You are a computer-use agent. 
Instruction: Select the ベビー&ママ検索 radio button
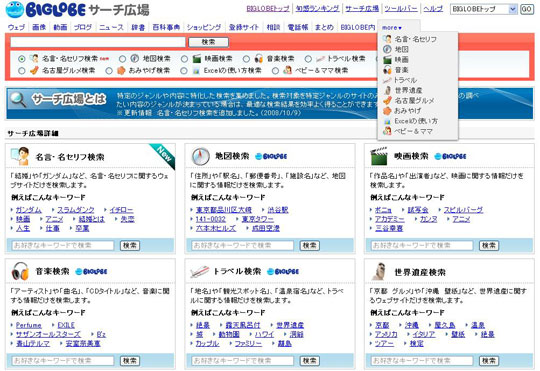click(275, 71)
